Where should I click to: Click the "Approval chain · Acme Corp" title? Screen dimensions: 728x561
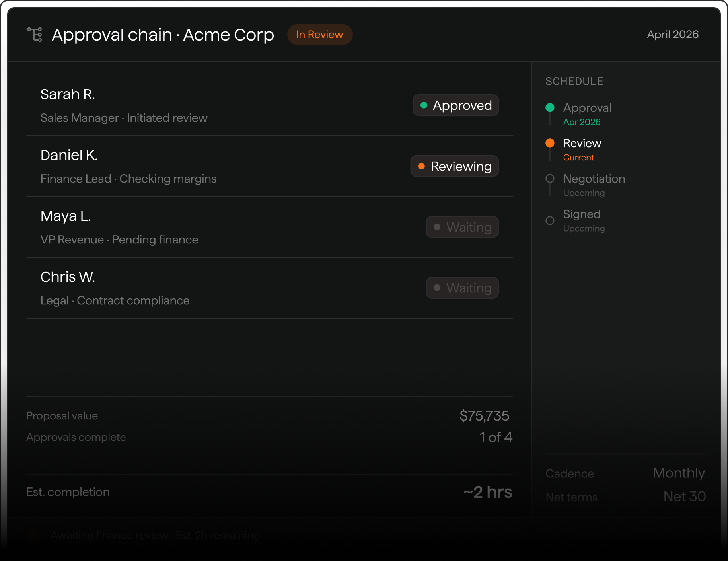pos(163,35)
